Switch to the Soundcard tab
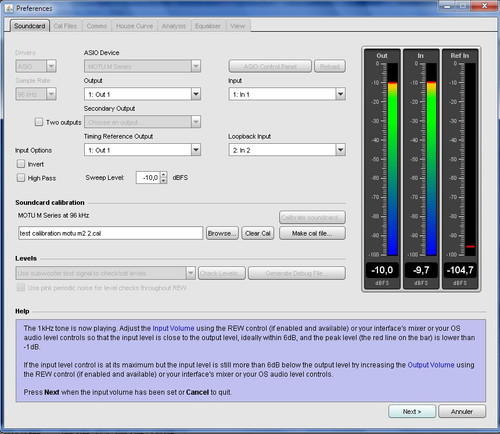 tap(29, 26)
